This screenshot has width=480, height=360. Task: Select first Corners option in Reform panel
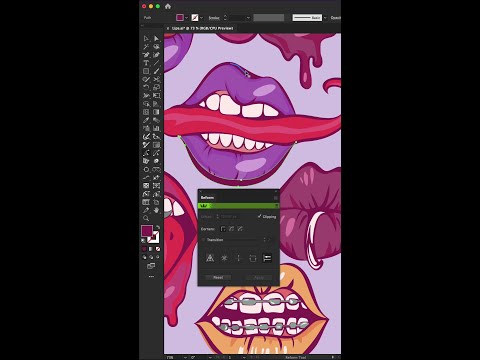point(223,229)
